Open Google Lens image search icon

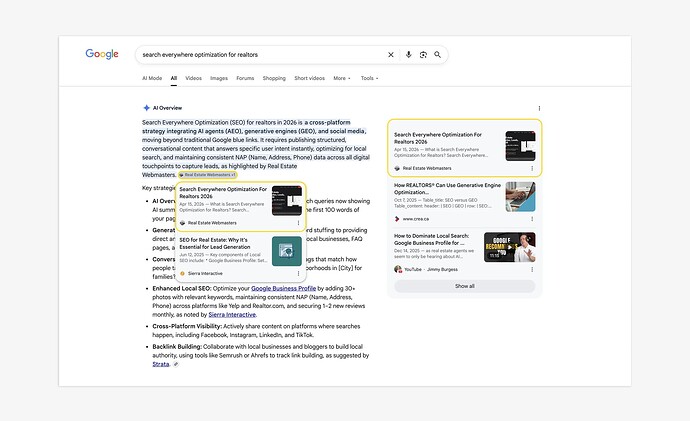click(x=423, y=55)
